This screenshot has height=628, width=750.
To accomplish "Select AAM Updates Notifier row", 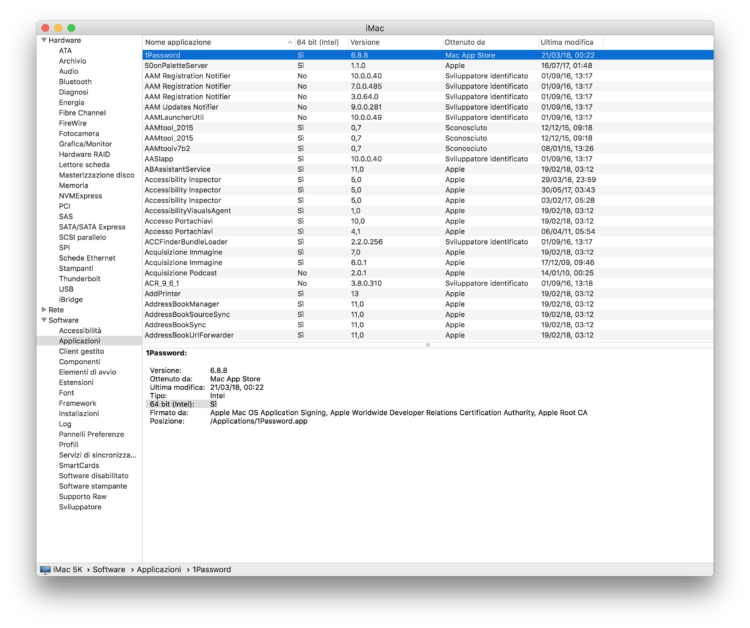I will pyautogui.click(x=428, y=107).
